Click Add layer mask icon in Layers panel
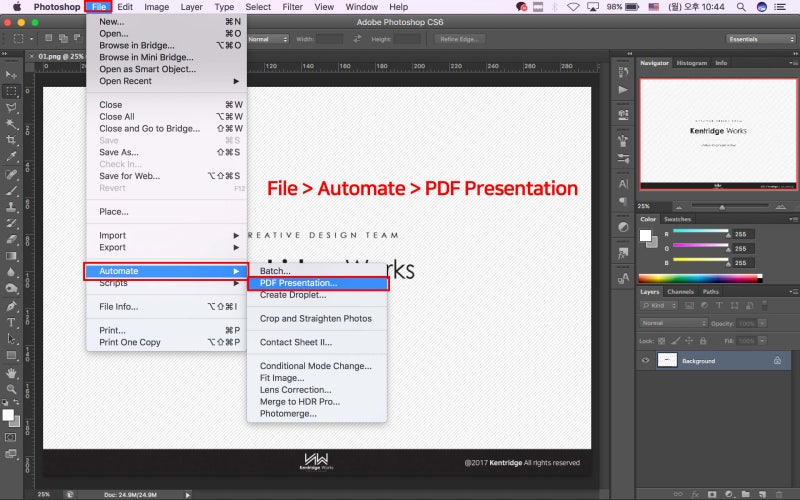800x500 pixels. [x=712, y=494]
